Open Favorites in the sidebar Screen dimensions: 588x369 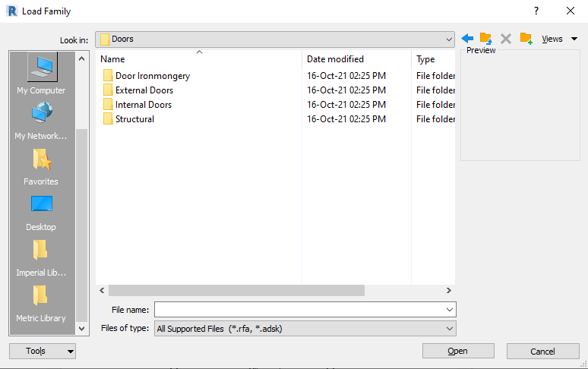click(41, 167)
